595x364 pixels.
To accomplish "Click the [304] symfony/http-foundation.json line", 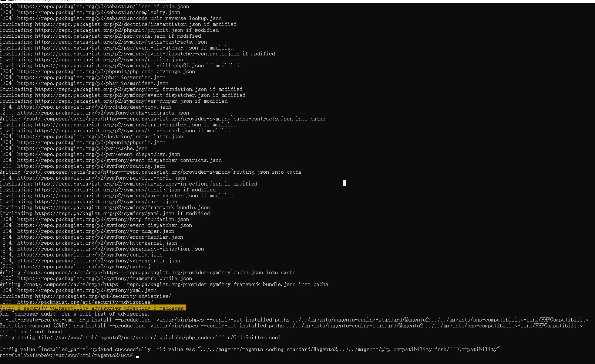I will click(x=95, y=219).
